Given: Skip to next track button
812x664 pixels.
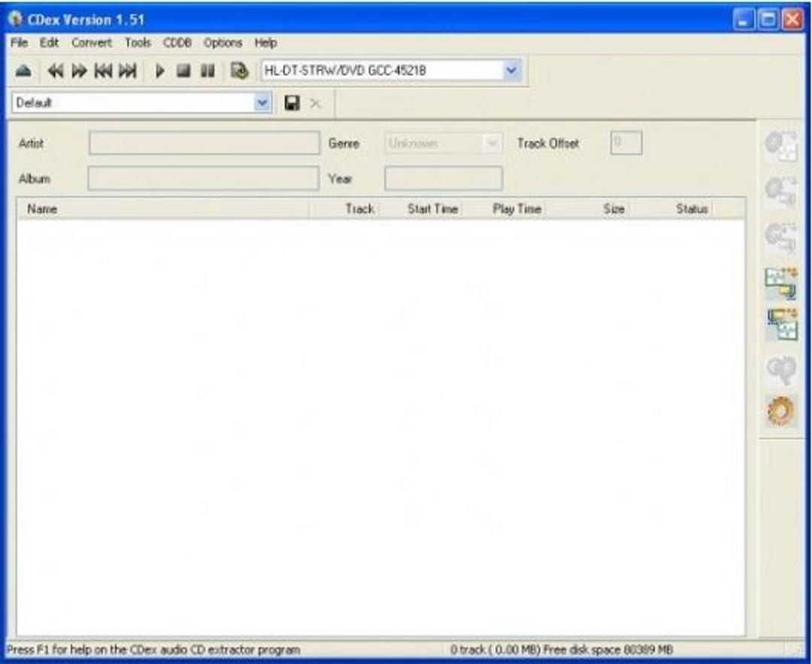Looking at the screenshot, I should click(x=128, y=71).
